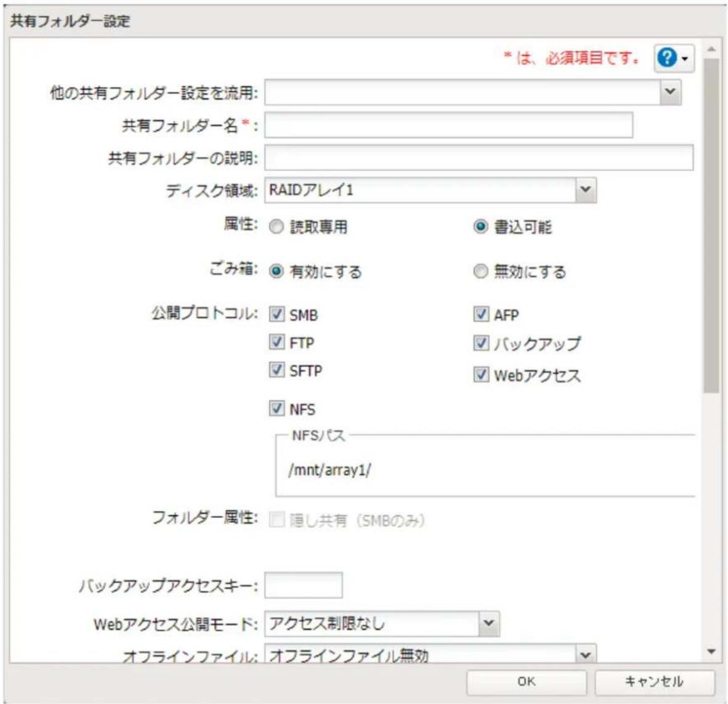Click the 隠し共有 (SMBのみ) checkbox

pyautogui.click(x=277, y=520)
